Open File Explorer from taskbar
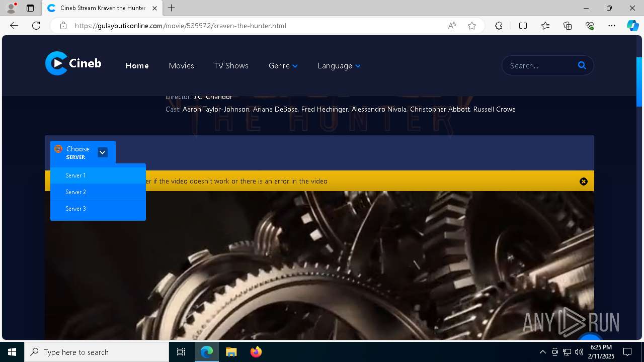The height and width of the screenshot is (362, 644). [231, 352]
